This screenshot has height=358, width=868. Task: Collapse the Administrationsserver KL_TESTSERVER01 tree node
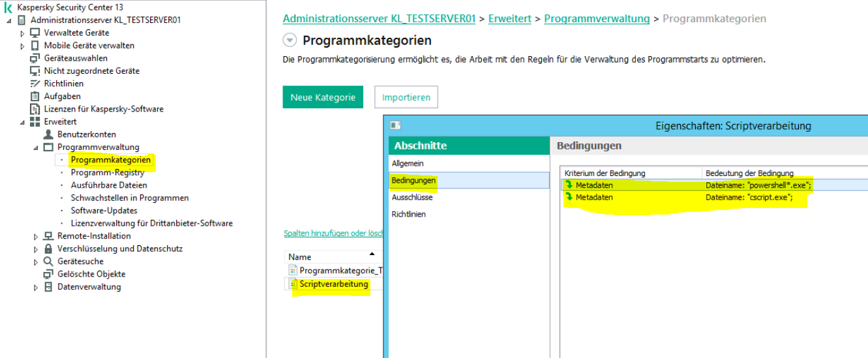coord(8,21)
